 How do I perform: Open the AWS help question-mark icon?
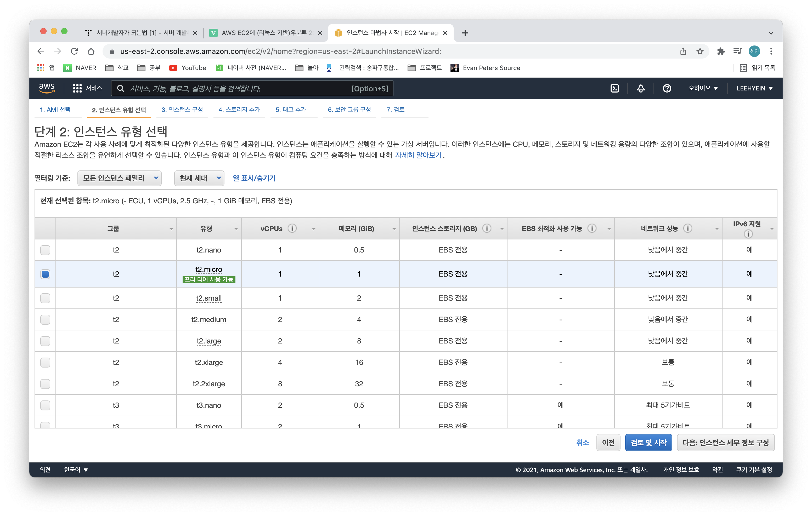pos(667,88)
